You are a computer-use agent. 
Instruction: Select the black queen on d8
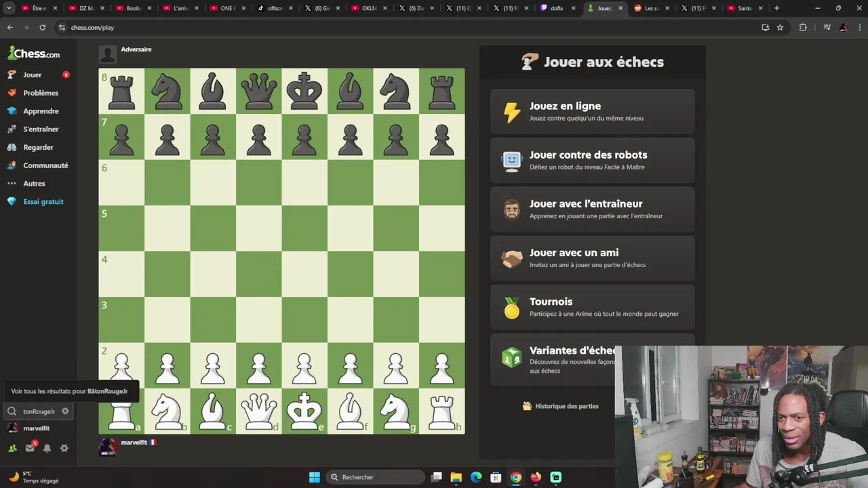[258, 91]
